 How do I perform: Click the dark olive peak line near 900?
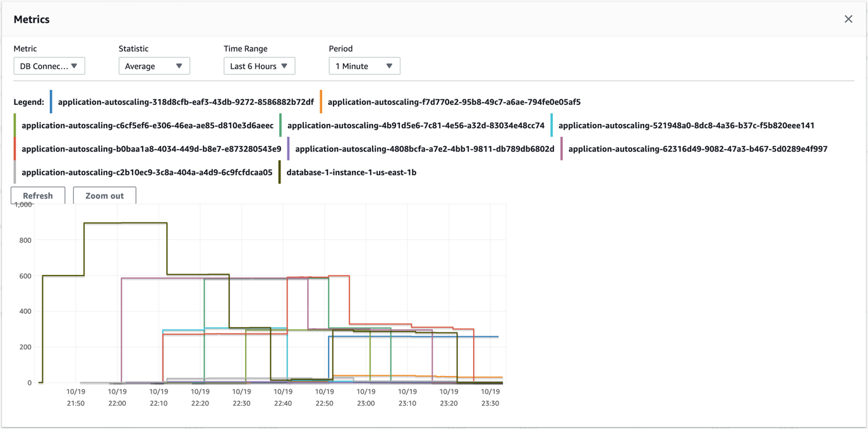[125, 223]
